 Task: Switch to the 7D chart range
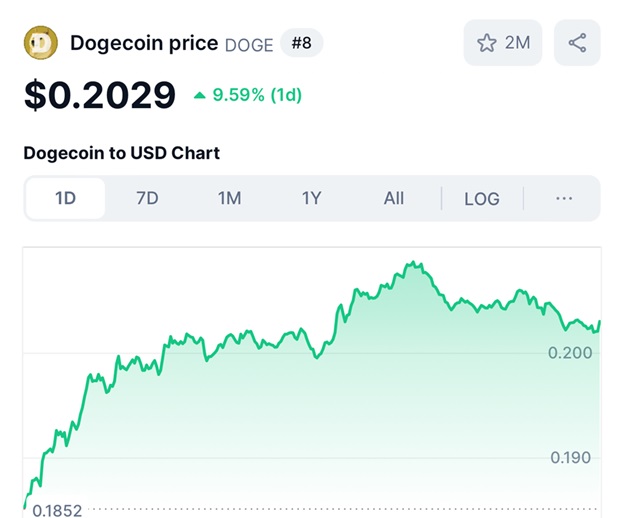click(x=147, y=198)
